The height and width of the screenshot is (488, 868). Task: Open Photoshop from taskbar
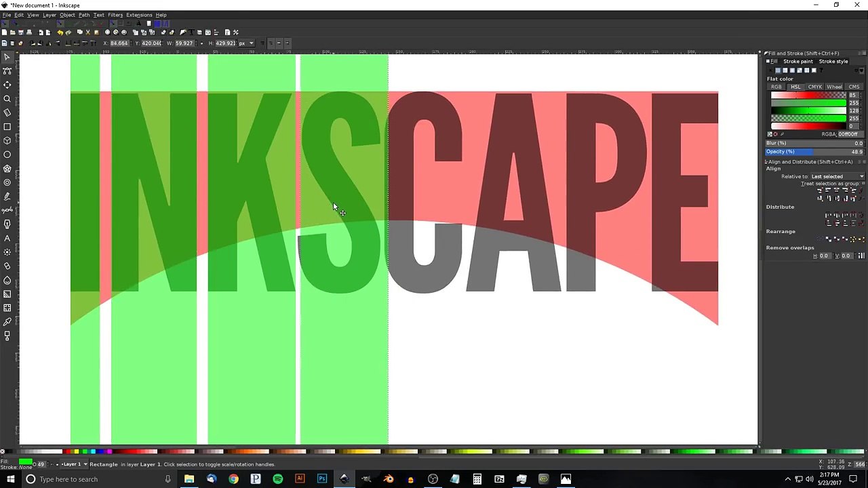(322, 479)
